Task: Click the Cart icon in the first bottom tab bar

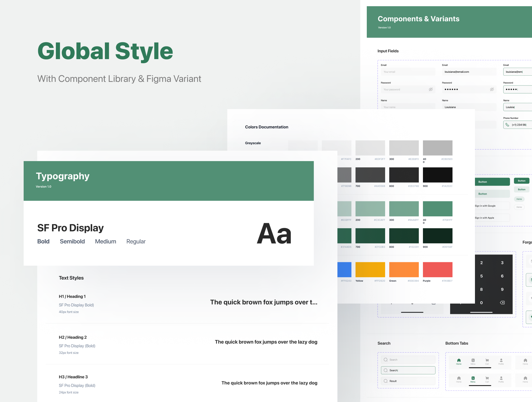Action: (x=487, y=361)
